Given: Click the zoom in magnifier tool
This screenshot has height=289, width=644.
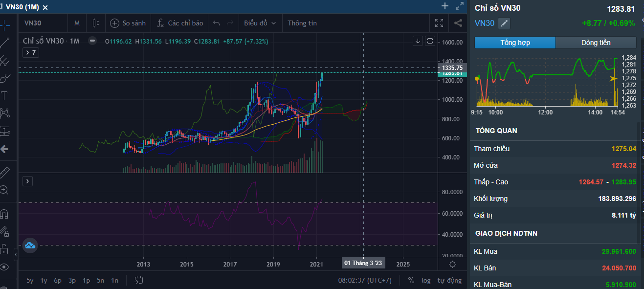Looking at the screenshot, I should coord(5,190).
